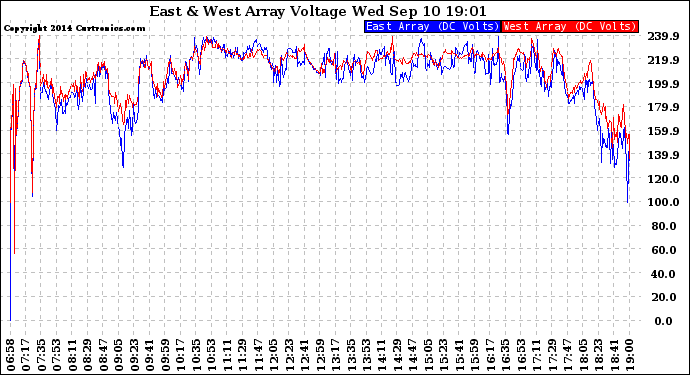Click the 13:53 time axis label
Viewport: 690px width, 375px height.
pos(366,355)
